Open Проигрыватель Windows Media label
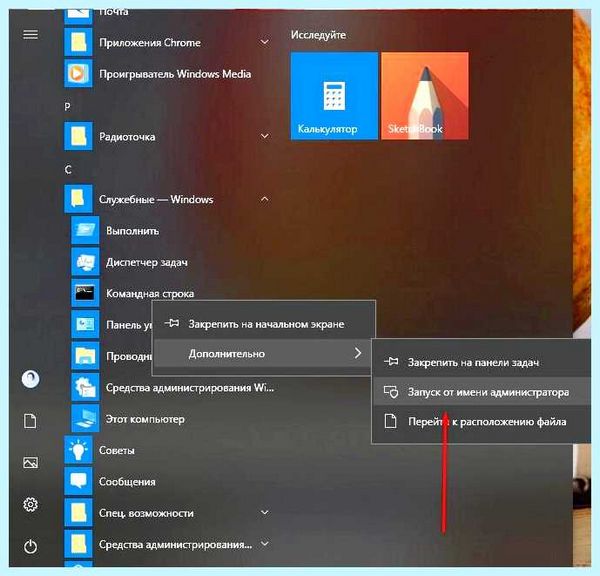The width and height of the screenshot is (600, 576). click(x=175, y=74)
